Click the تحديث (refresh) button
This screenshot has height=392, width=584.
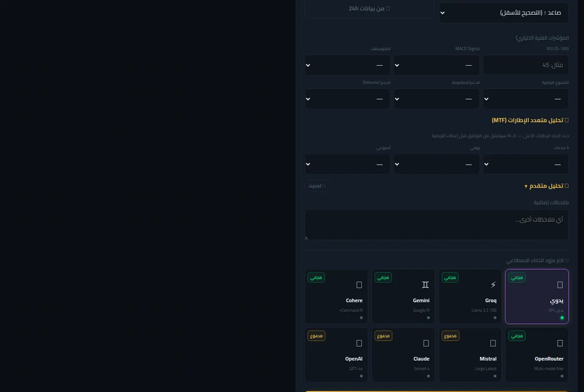317,186
